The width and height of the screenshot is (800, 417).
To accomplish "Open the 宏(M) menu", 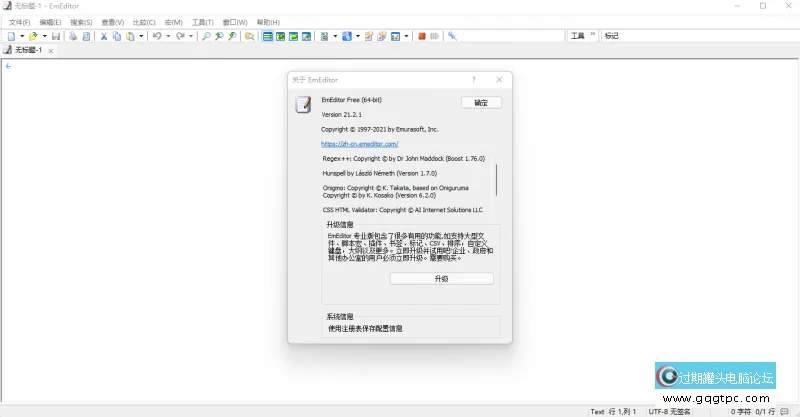I will (x=173, y=22).
